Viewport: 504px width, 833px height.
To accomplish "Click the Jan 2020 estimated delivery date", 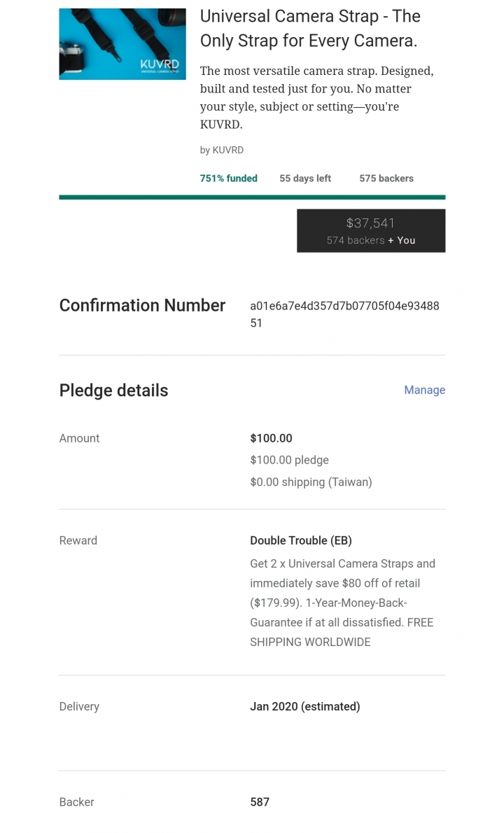I will pos(304,706).
